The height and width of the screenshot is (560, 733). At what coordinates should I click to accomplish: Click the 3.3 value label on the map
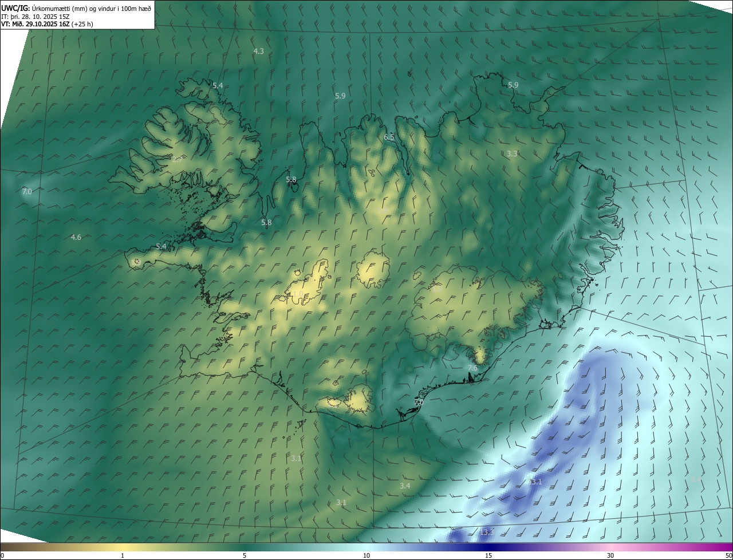512,153
